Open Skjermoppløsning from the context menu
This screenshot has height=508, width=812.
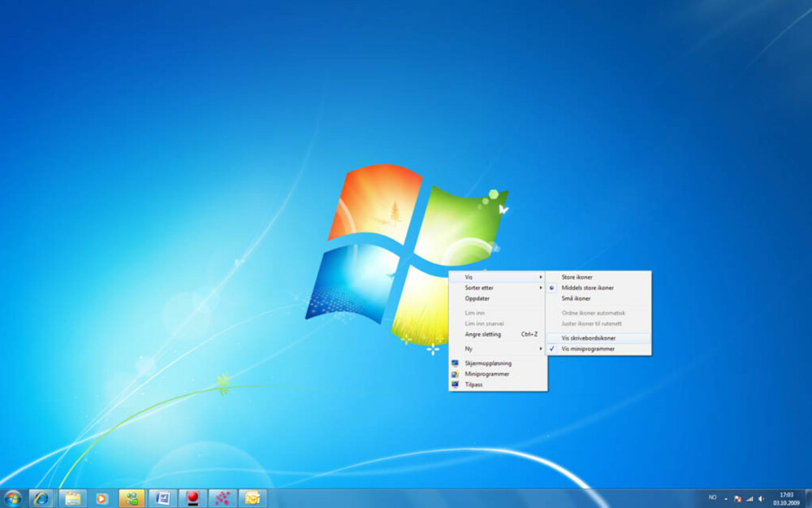[497, 363]
